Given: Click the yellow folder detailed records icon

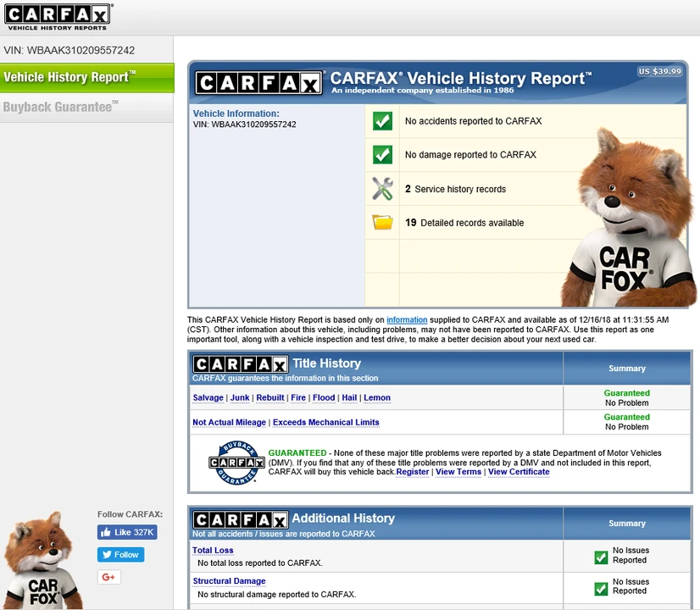Looking at the screenshot, I should [x=382, y=222].
